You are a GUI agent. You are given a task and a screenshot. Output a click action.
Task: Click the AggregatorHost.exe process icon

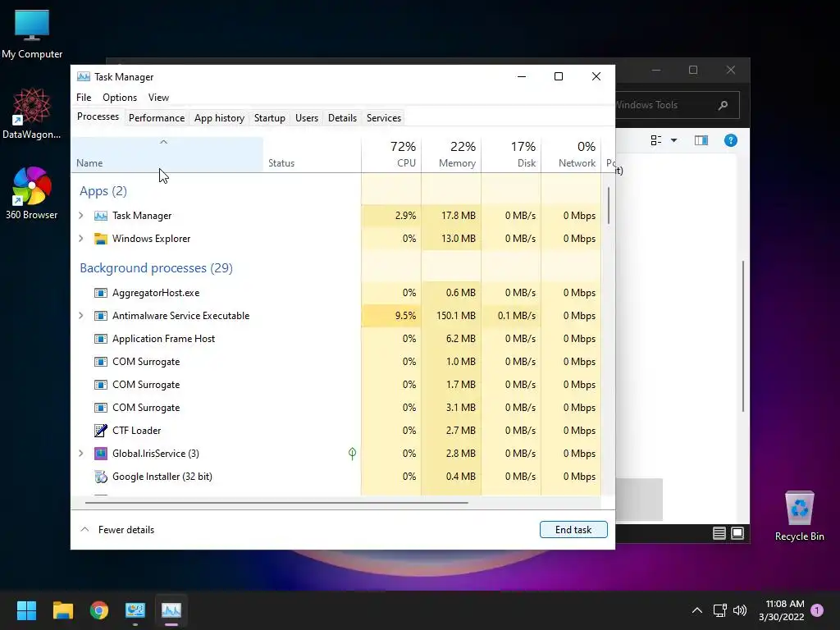(101, 293)
